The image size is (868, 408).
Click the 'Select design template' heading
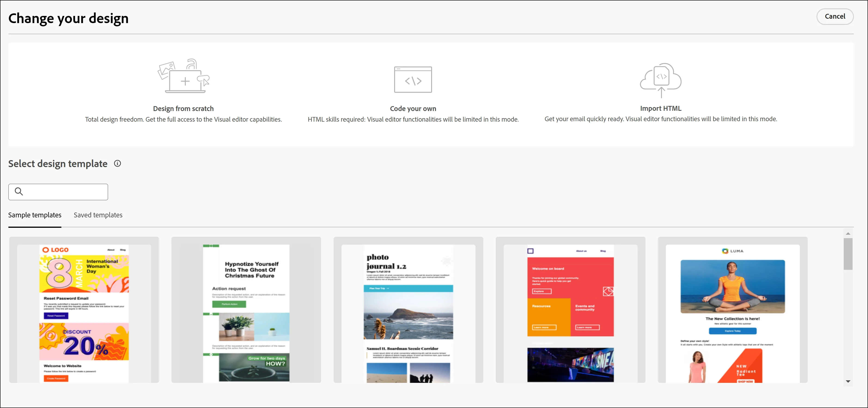coord(58,164)
